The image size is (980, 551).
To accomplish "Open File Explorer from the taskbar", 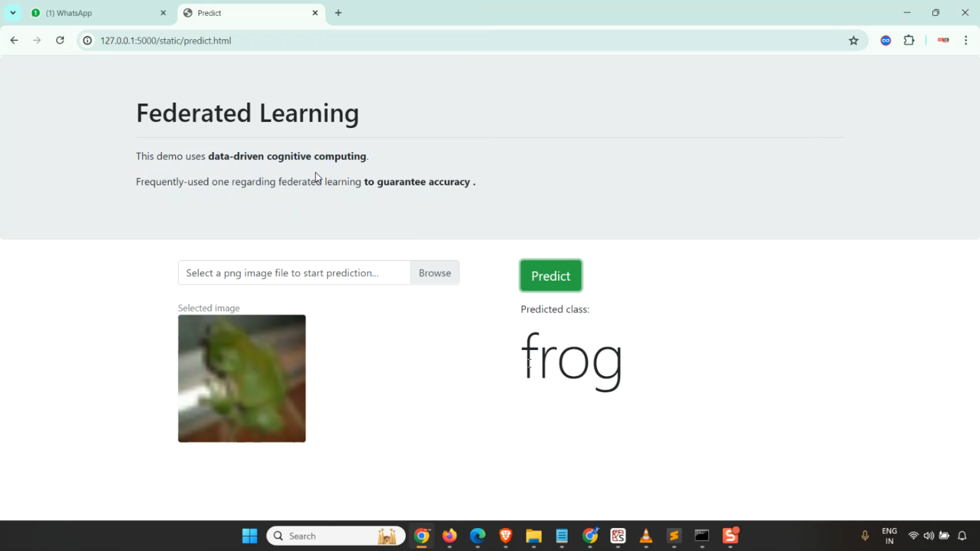I will click(x=534, y=536).
